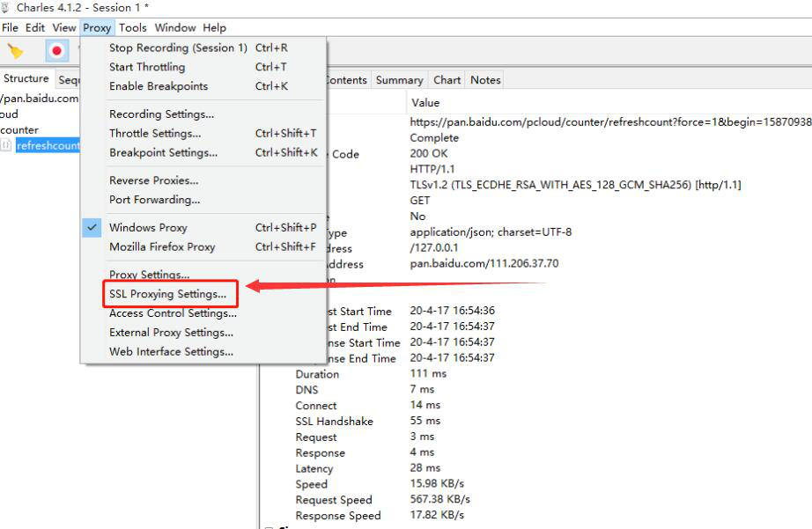
Task: Click the Latency row label
Action: click(x=314, y=468)
